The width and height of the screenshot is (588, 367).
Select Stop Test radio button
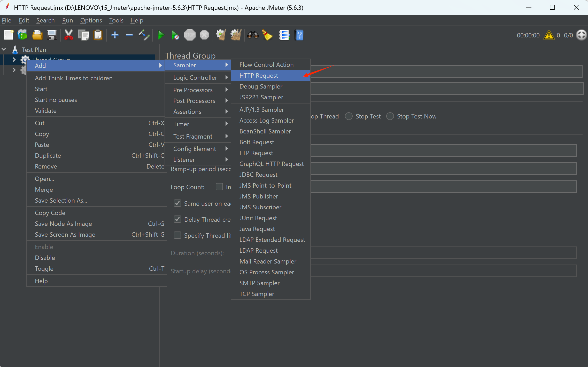pos(349,116)
